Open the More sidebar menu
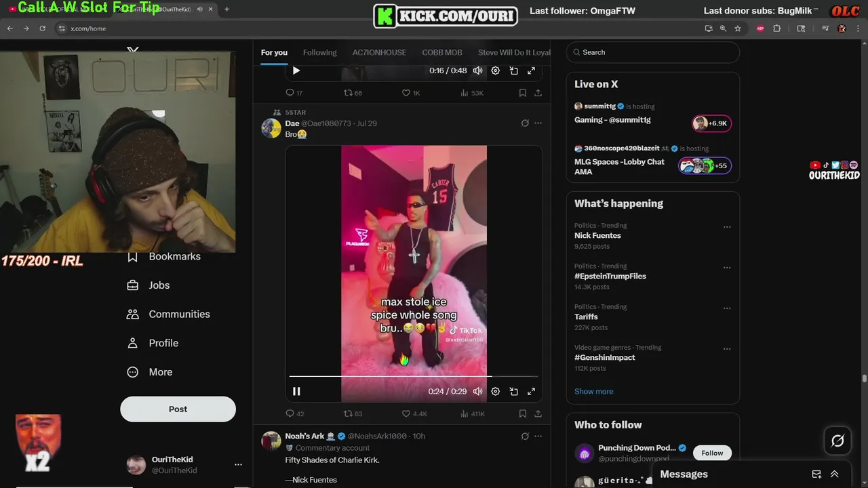 [151, 372]
